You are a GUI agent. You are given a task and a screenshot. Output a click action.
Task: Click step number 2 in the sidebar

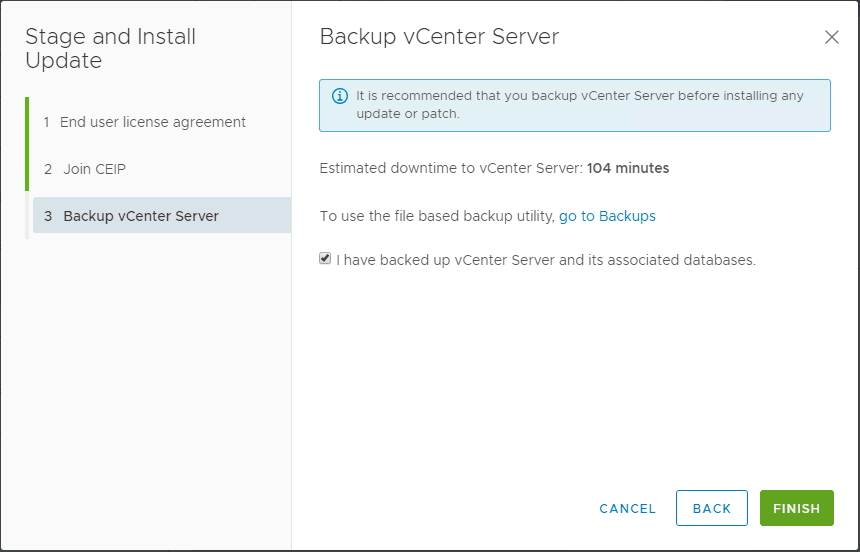[48, 169]
